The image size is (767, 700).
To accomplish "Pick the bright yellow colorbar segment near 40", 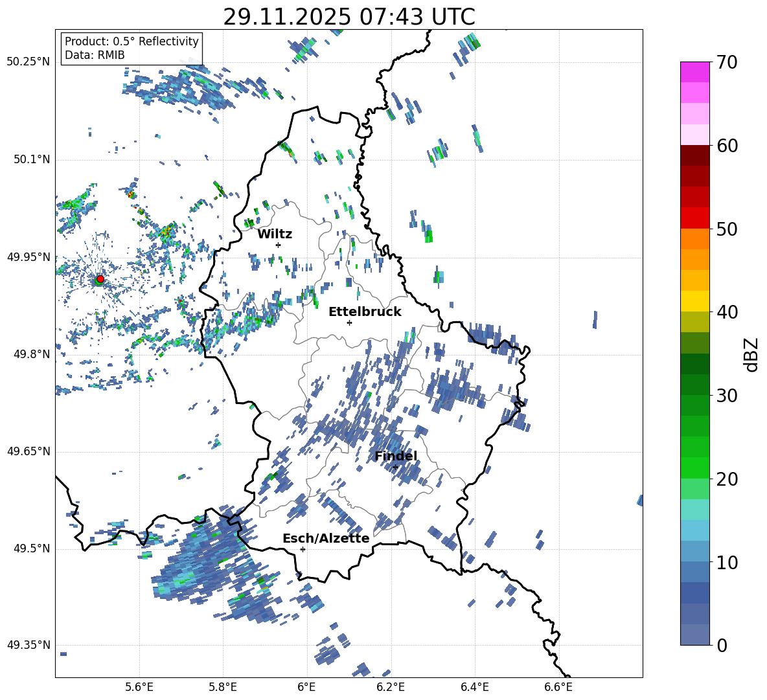I will [x=694, y=301].
